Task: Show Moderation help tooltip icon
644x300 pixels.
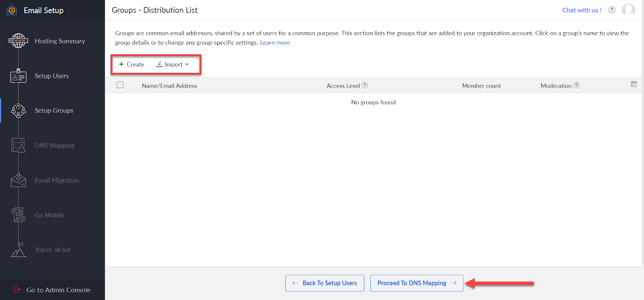Action: [x=576, y=85]
